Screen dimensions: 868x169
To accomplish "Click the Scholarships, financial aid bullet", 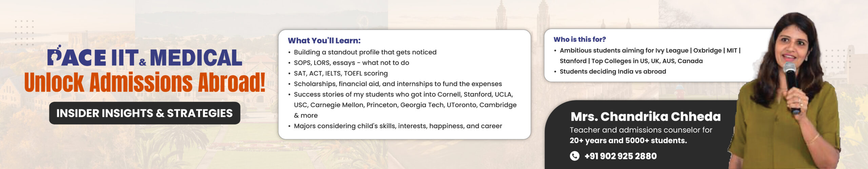I will pos(398,84).
